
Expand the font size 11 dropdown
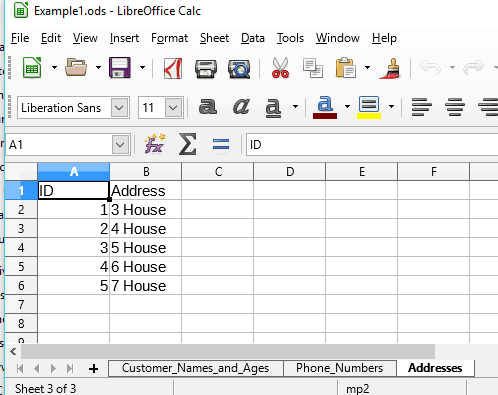pyautogui.click(x=173, y=108)
